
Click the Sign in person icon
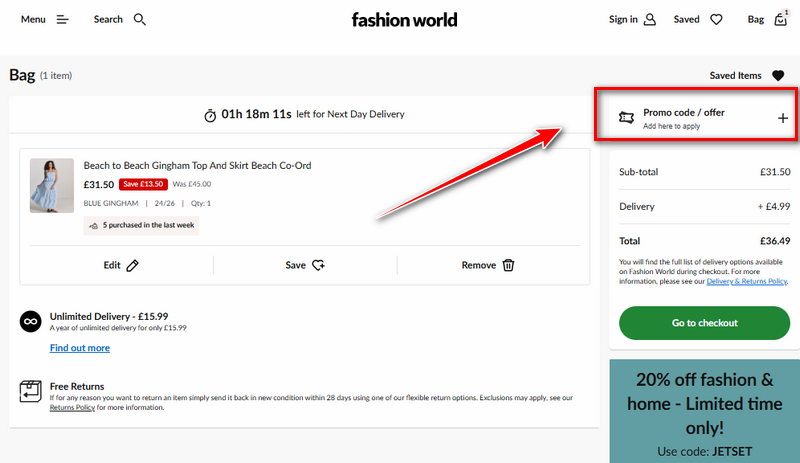[649, 19]
